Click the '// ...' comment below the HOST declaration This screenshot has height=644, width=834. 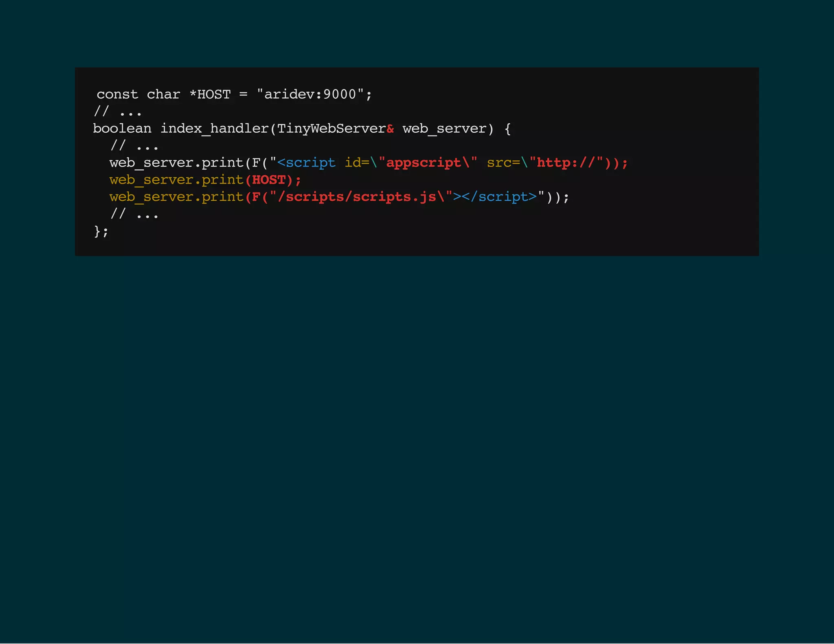click(x=118, y=111)
